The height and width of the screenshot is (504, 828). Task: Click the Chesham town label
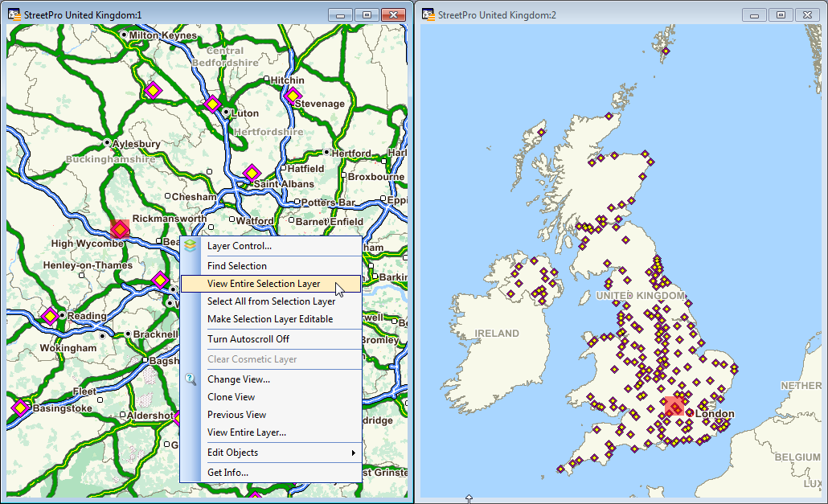[x=194, y=197]
